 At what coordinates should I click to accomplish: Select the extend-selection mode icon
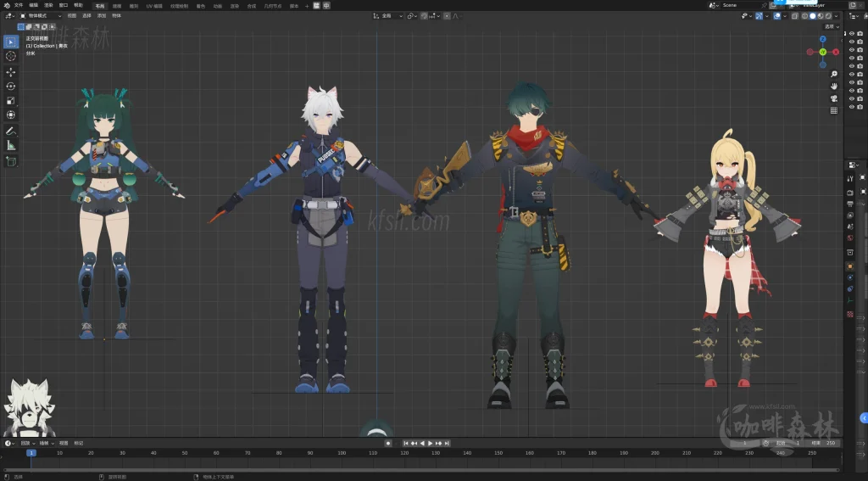(x=28, y=26)
